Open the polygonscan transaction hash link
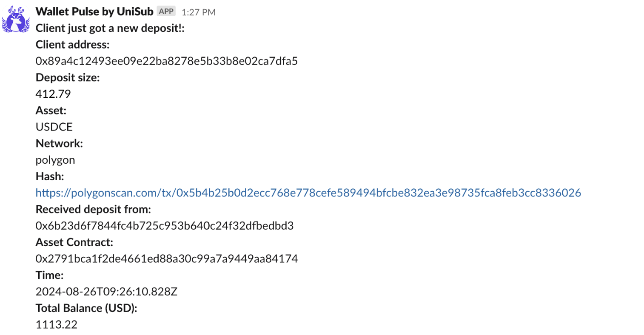 tap(308, 193)
